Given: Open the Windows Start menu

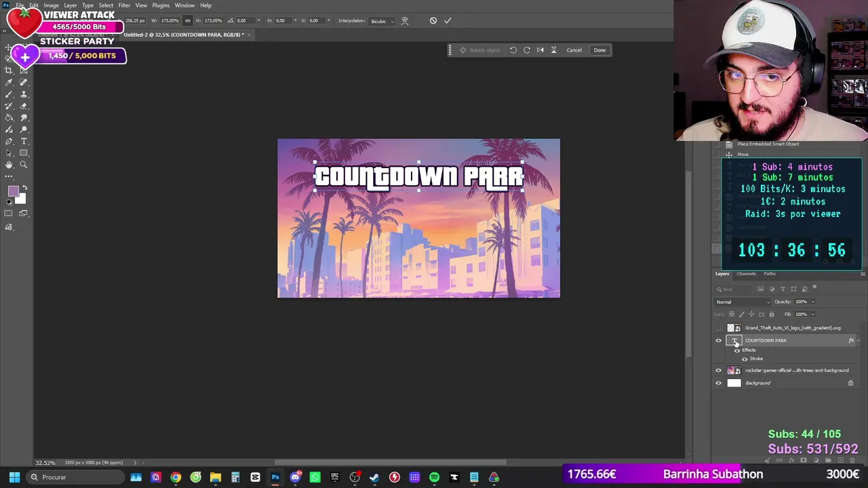Looking at the screenshot, I should [x=14, y=477].
